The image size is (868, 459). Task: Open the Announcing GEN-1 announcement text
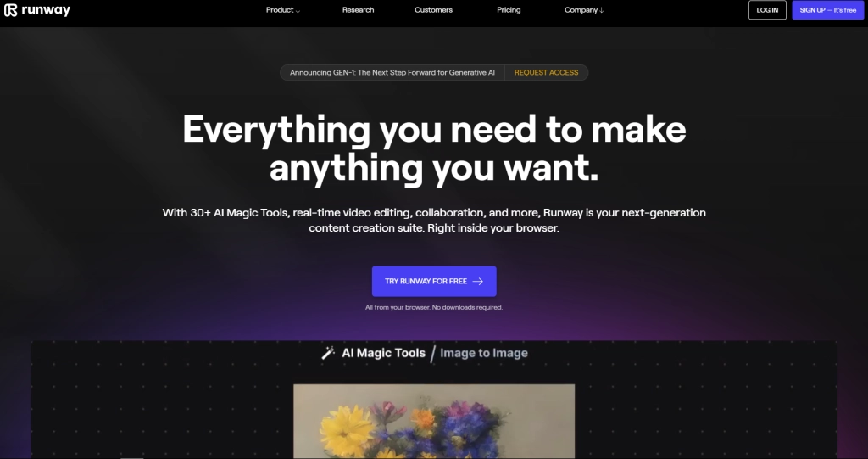point(392,73)
